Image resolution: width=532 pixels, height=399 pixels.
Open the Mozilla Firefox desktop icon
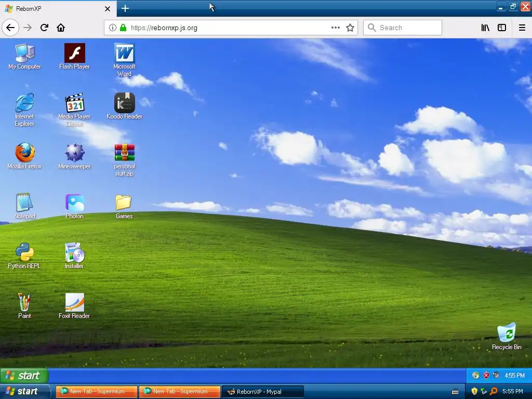[x=24, y=156]
